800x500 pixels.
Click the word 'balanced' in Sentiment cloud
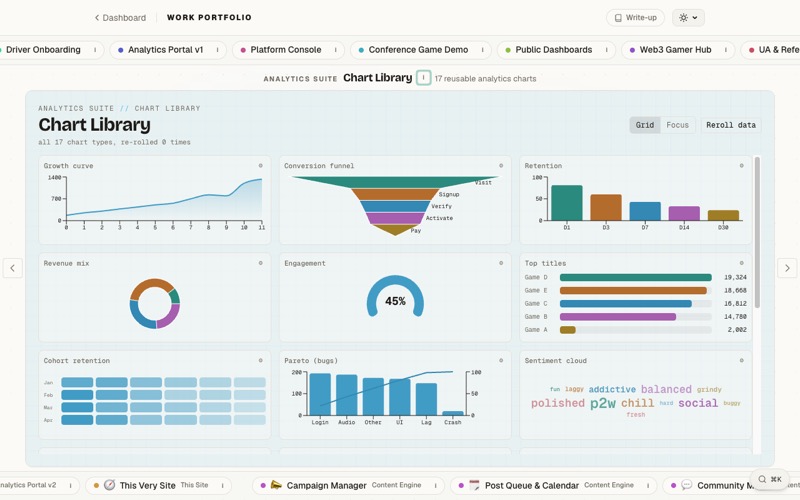pos(666,389)
